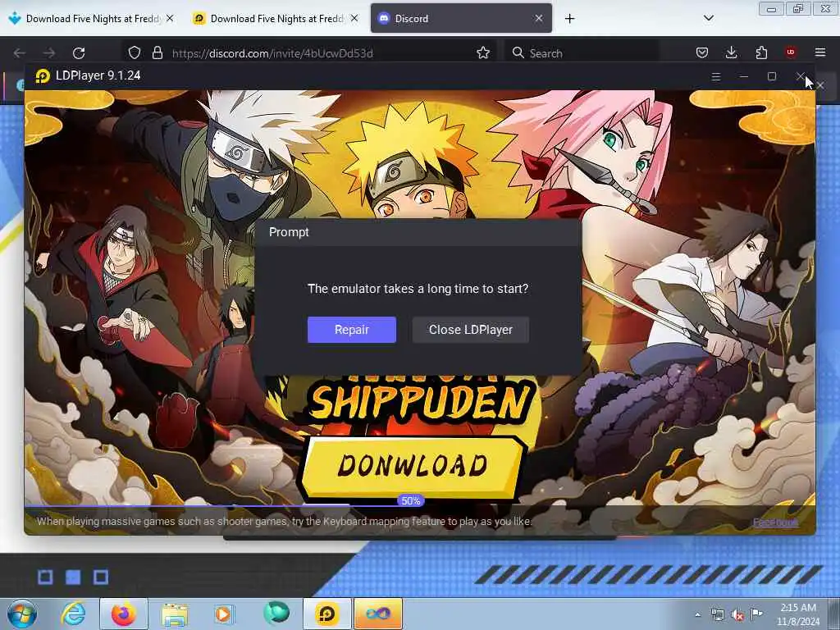Open Windows Explorer folder on the taskbar
Viewport: 840px width, 630px height.
pos(175,614)
